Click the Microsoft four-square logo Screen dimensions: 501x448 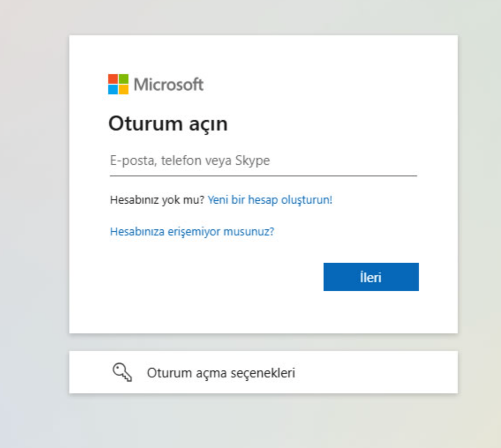click(x=118, y=84)
